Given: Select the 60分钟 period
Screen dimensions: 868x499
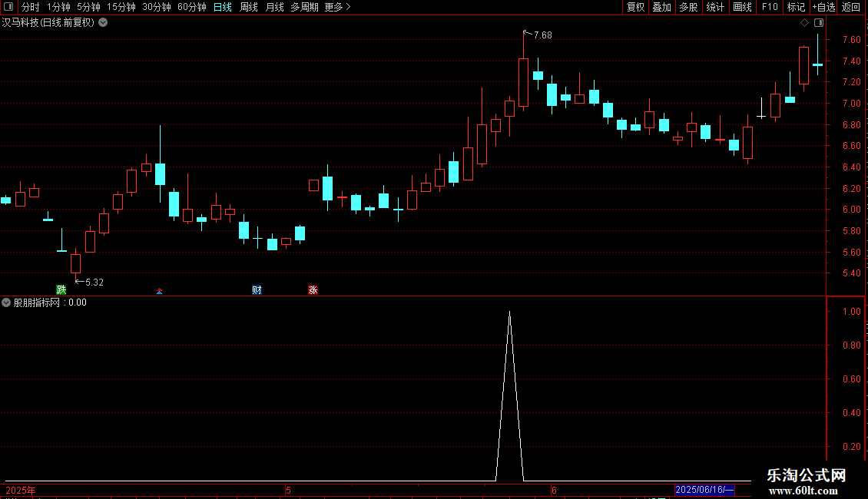Looking at the screenshot, I should click(x=192, y=7).
